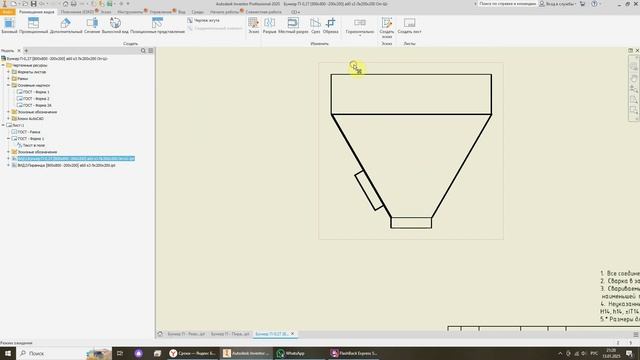This screenshot has width=640, height=360.
Task: Open Позиционные представления (Overlay) tool
Action: point(158,25)
